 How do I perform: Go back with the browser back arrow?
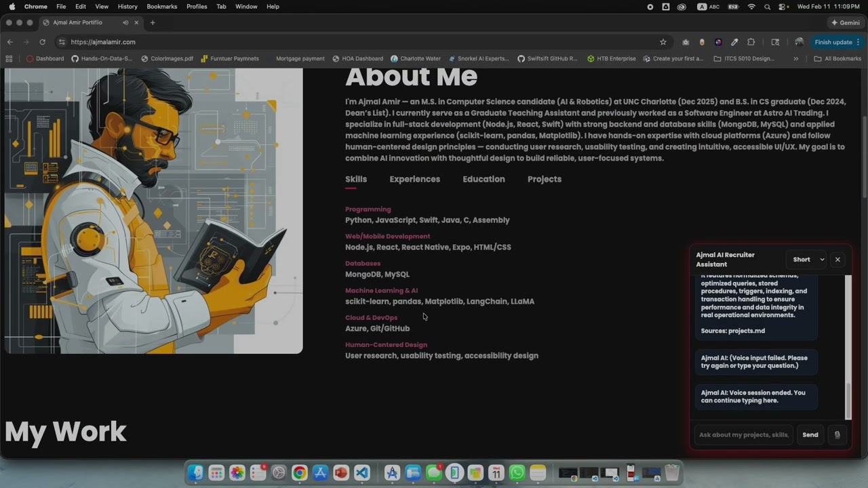[10, 42]
